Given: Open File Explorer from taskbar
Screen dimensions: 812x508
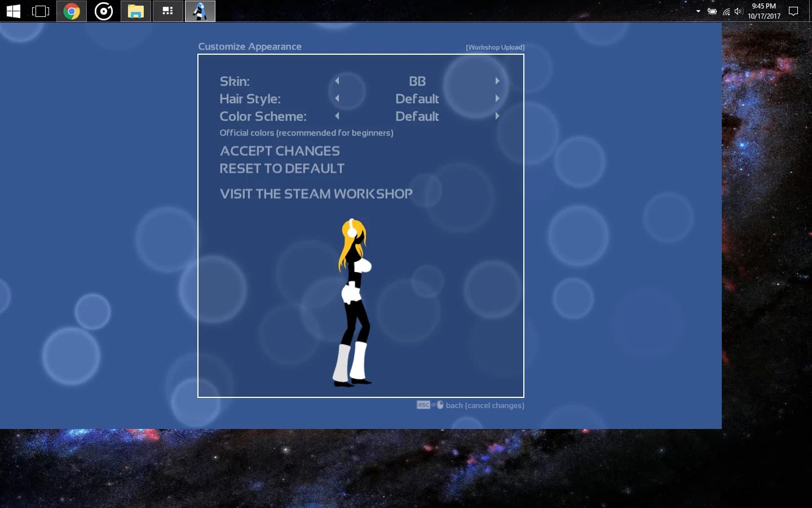Looking at the screenshot, I should (136, 11).
